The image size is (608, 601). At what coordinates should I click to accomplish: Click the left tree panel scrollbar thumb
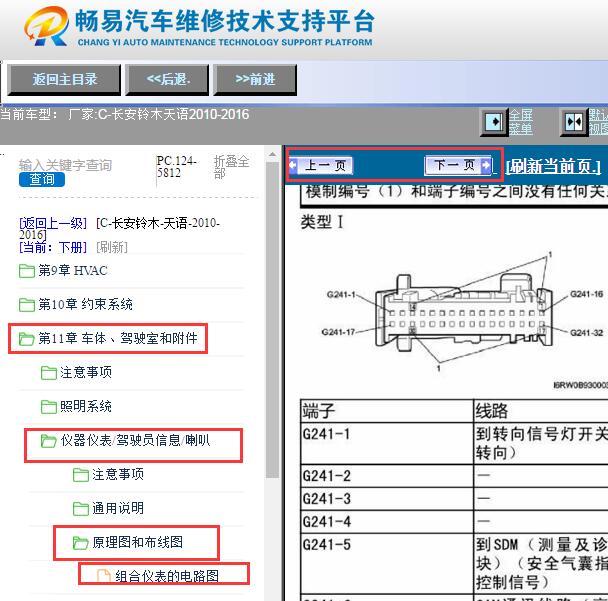tap(273, 320)
